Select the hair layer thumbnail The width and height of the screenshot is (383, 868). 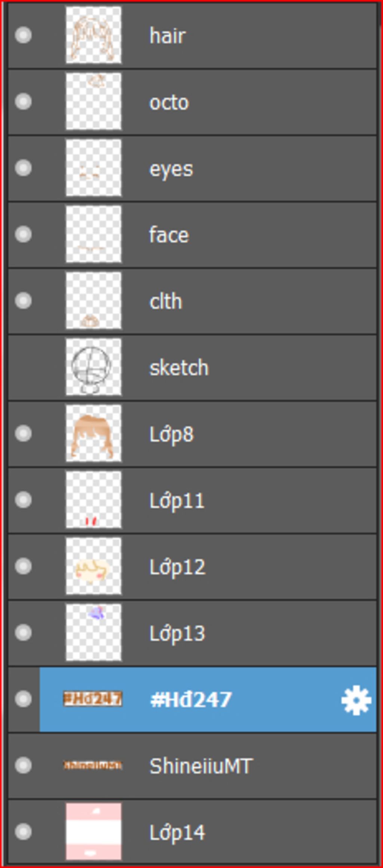(94, 35)
